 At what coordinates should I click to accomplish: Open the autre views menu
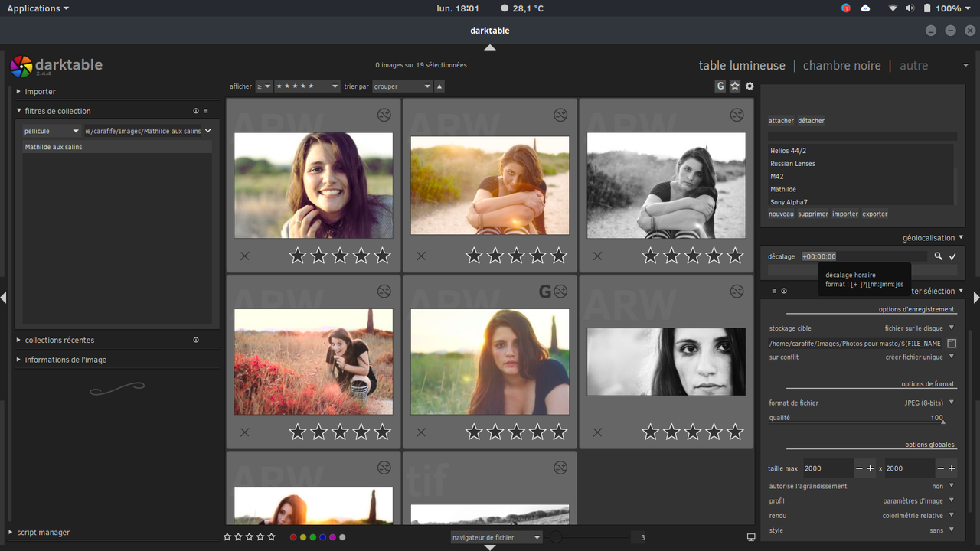pyautogui.click(x=914, y=66)
